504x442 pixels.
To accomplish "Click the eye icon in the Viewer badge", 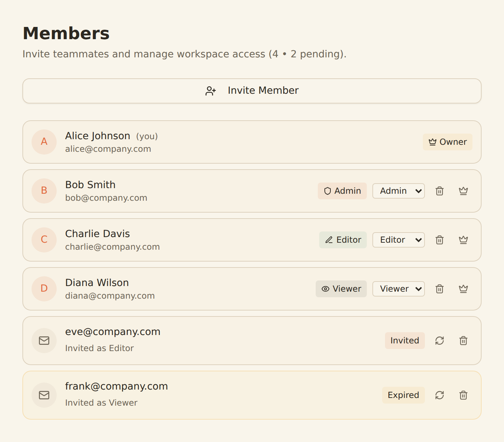I will coord(325,289).
